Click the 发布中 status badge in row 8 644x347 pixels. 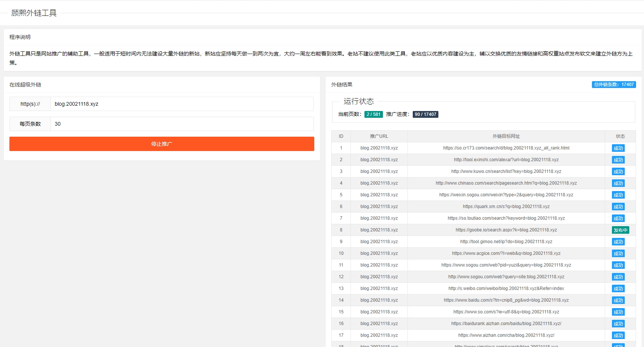click(x=620, y=230)
